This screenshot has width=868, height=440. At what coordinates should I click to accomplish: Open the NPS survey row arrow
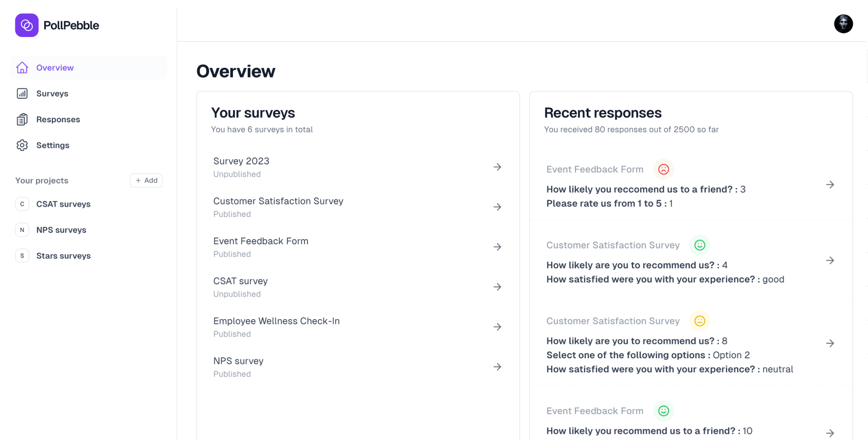(497, 367)
